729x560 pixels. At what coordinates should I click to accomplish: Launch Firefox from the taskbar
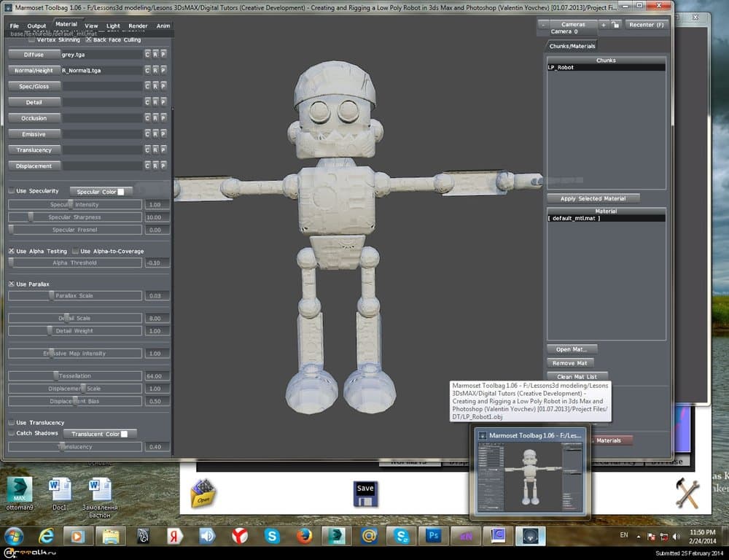point(305,536)
